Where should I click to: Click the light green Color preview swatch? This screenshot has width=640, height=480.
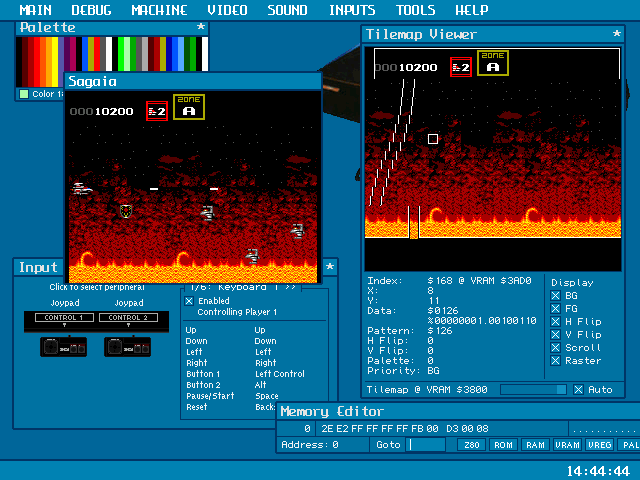coord(24,94)
